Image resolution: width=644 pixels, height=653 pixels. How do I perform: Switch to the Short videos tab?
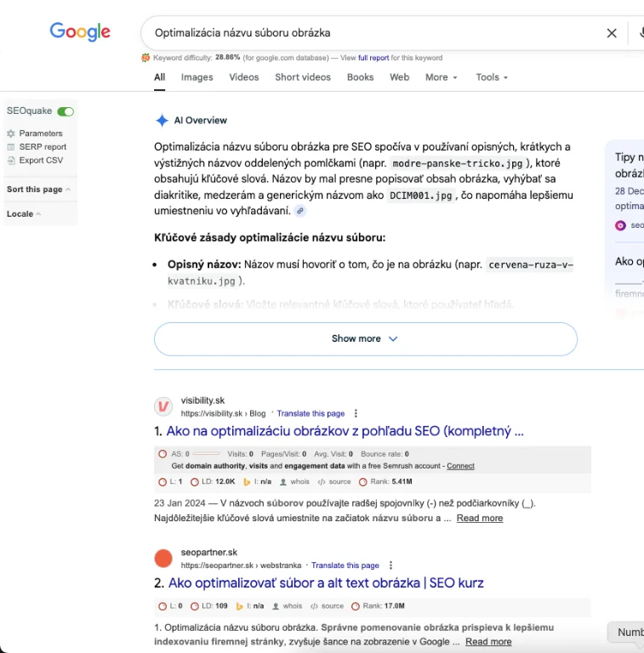(302, 77)
